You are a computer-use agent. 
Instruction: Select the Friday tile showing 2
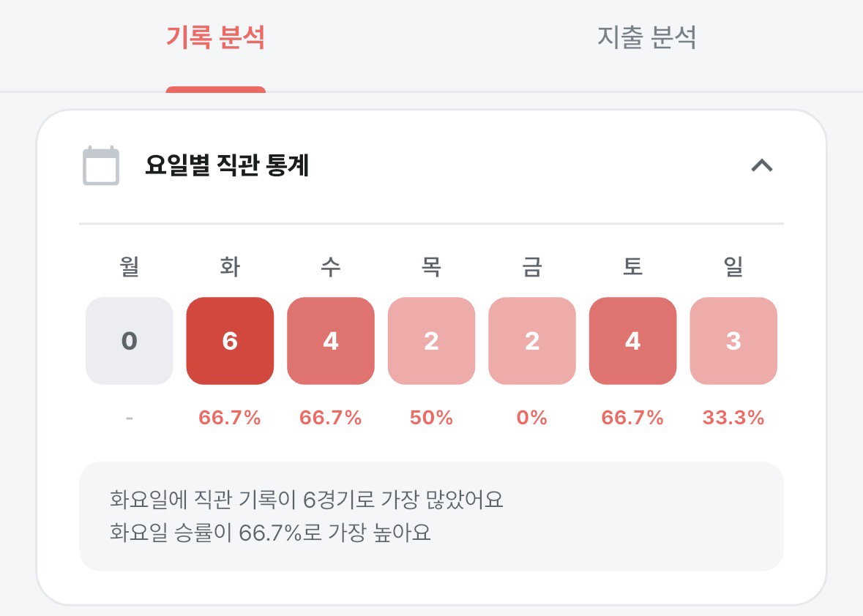pyautogui.click(x=532, y=341)
